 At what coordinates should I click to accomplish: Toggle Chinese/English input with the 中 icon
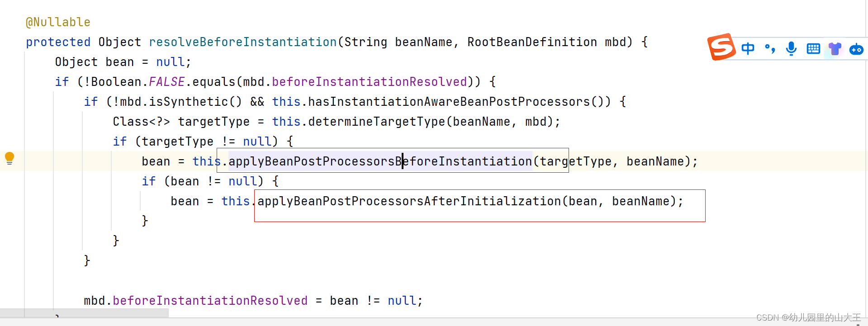[x=748, y=48]
